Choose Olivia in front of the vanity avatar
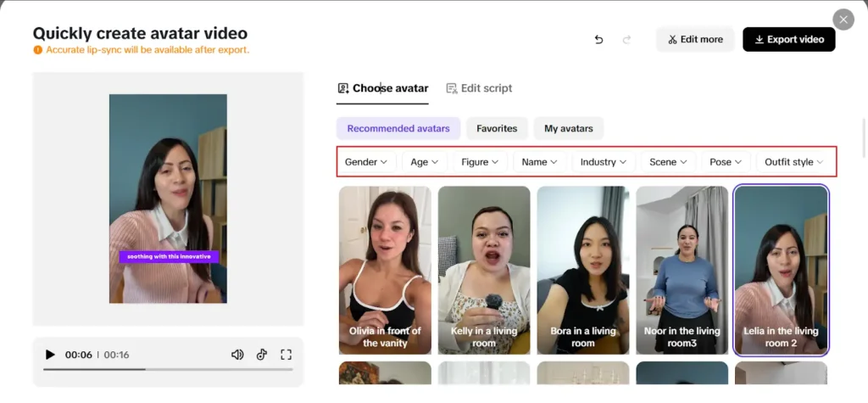The width and height of the screenshot is (868, 403). tap(385, 270)
